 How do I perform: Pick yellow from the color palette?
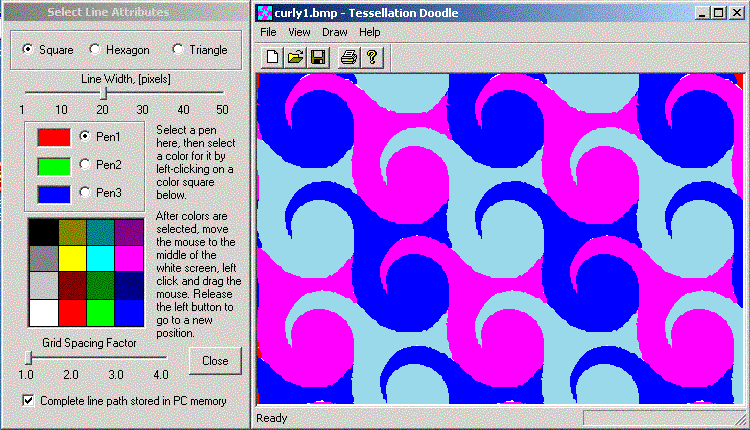coord(72,259)
